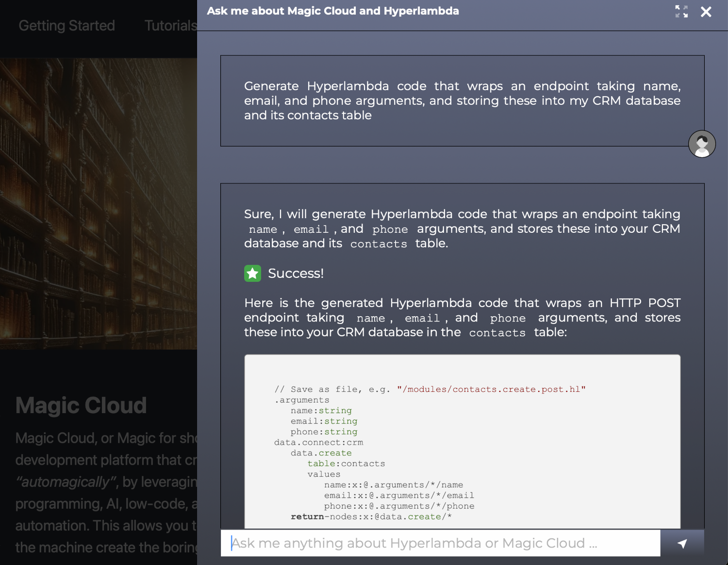Viewport: 728px width, 565px height.
Task: Open the Tutorials menu item
Action: 169,25
